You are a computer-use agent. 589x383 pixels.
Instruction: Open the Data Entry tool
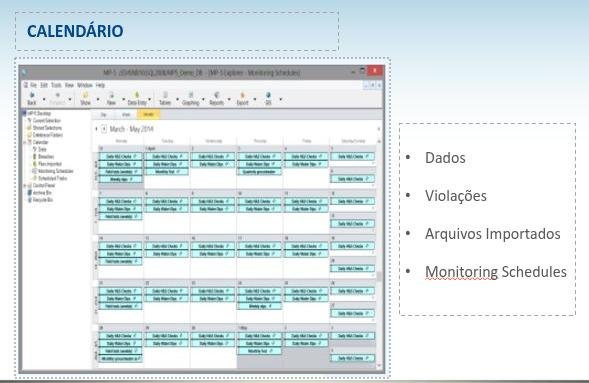click(137, 99)
